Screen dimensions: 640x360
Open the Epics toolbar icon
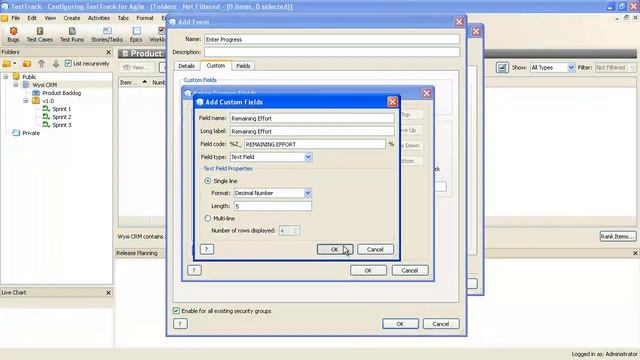pyautogui.click(x=136, y=34)
